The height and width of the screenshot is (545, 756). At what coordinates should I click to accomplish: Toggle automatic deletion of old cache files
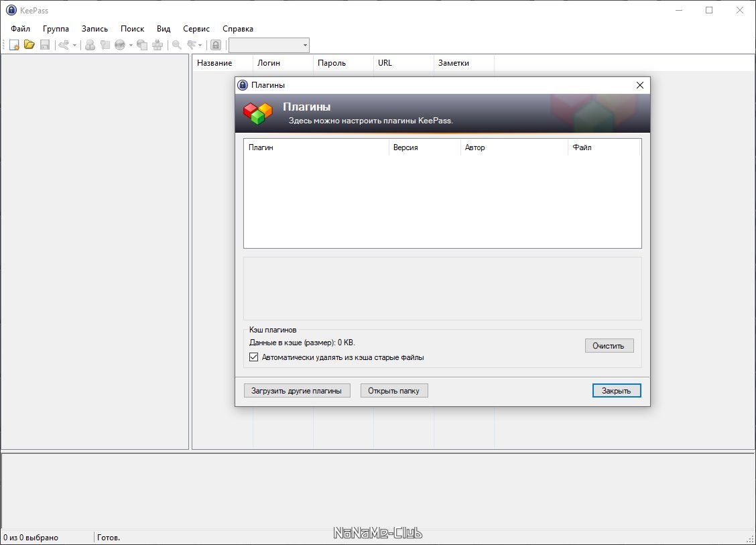click(x=253, y=357)
